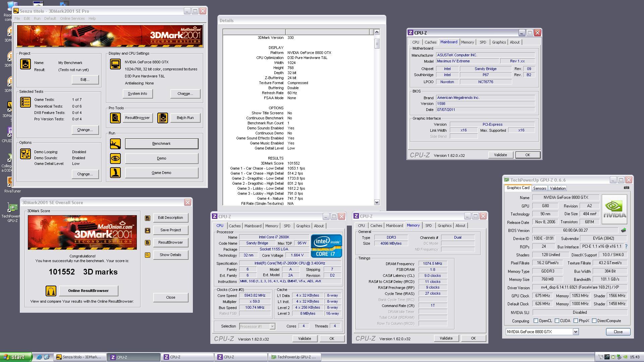This screenshot has height=362, width=644.
Task: Click the Bus Interface question mark icon
Action: (x=626, y=246)
